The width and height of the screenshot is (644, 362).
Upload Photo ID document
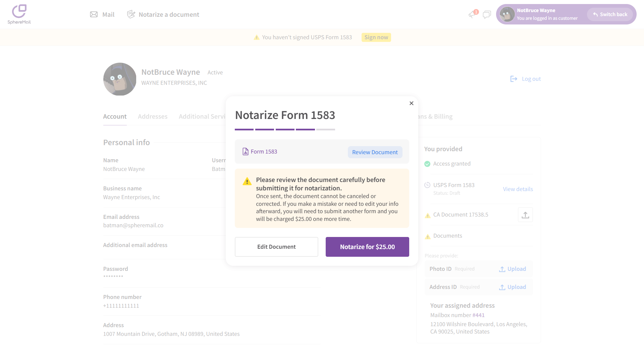tap(512, 269)
